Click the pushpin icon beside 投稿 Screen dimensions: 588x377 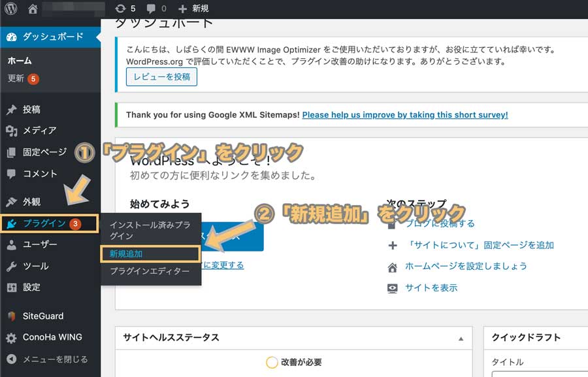12,110
